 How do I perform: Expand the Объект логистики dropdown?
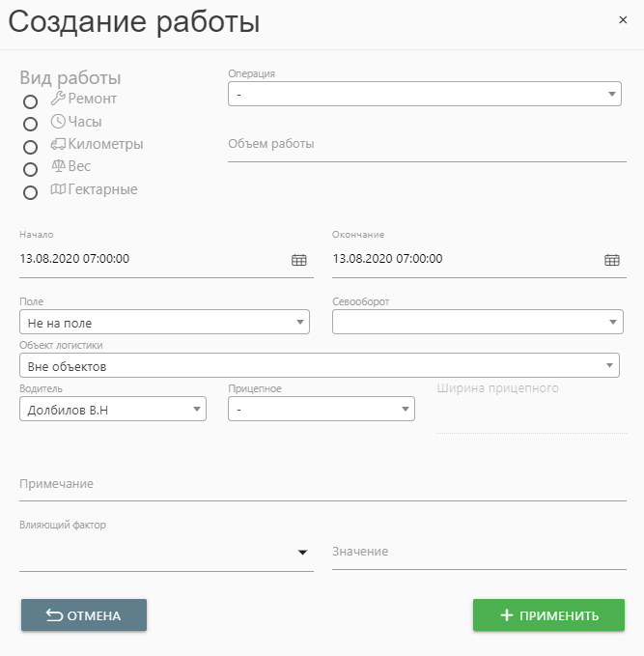click(x=319, y=365)
